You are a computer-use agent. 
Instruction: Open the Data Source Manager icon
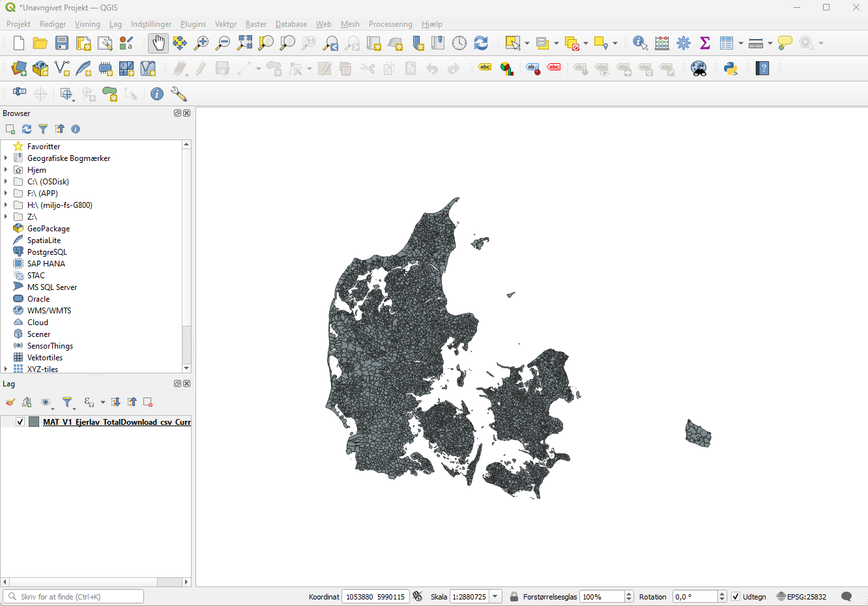(x=19, y=68)
